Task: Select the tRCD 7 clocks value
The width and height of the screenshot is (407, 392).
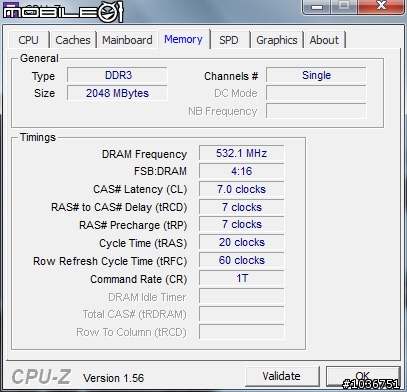Action: click(242, 207)
